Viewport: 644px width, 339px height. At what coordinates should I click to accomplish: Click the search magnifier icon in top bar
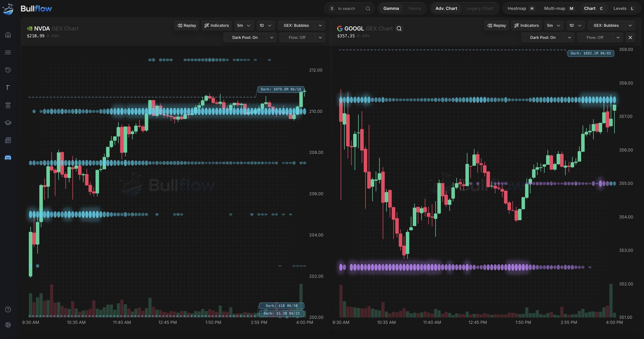pyautogui.click(x=368, y=9)
